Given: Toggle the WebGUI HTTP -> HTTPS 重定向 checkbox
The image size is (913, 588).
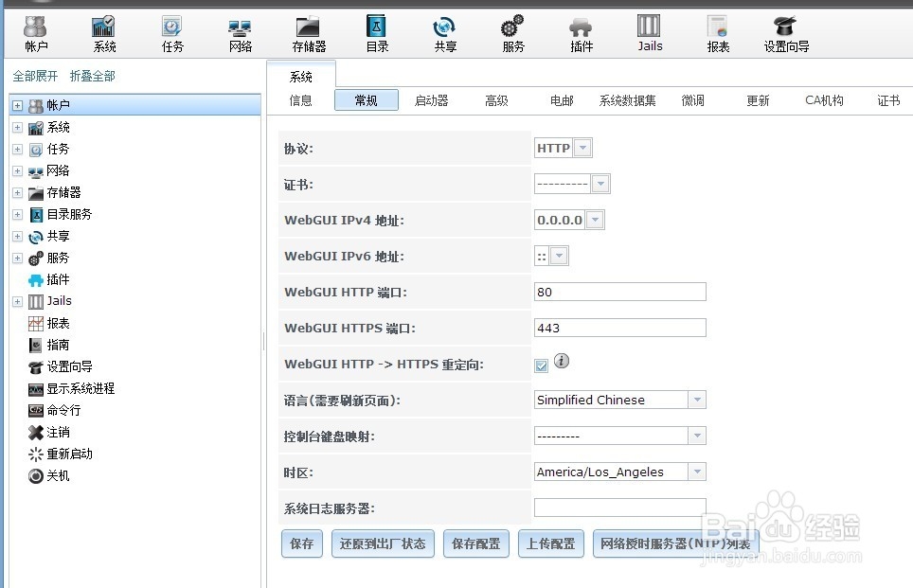Looking at the screenshot, I should (541, 365).
